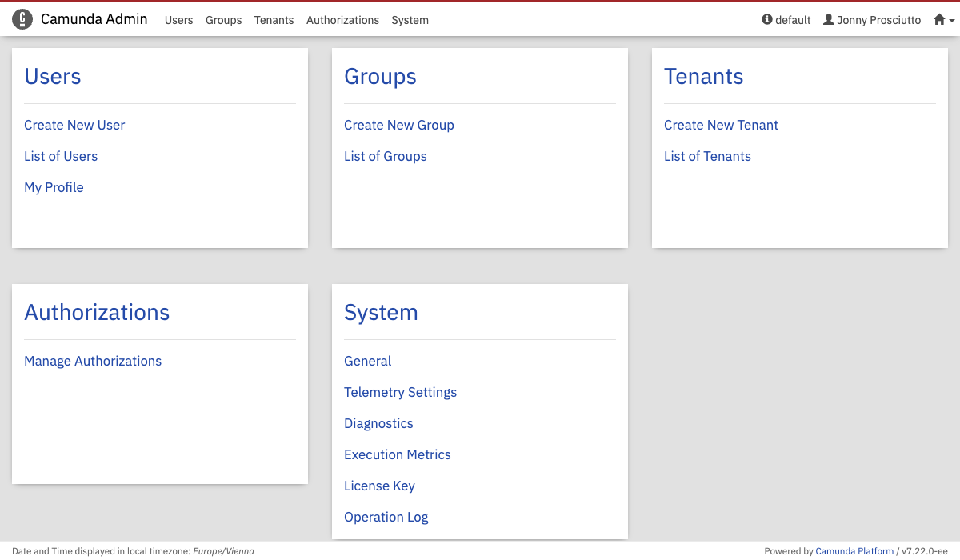Click Manage Authorizations link

click(93, 361)
